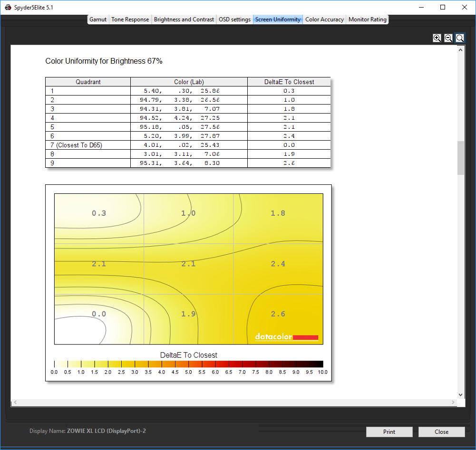Select the '7 (Closest To D65)' row label
Image resolution: width=476 pixels, height=450 pixels.
pos(76,145)
